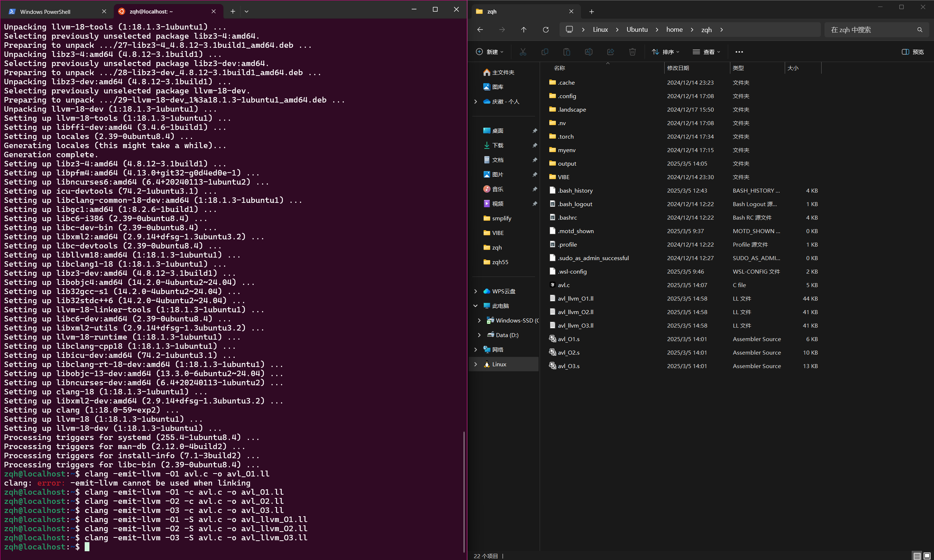
Task: Go up one directory level
Action: [523, 30]
